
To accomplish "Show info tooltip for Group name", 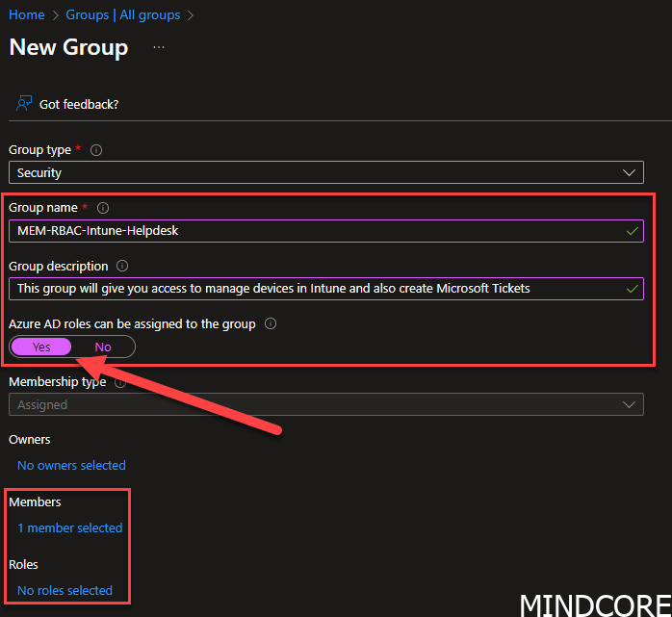I will [x=103, y=208].
